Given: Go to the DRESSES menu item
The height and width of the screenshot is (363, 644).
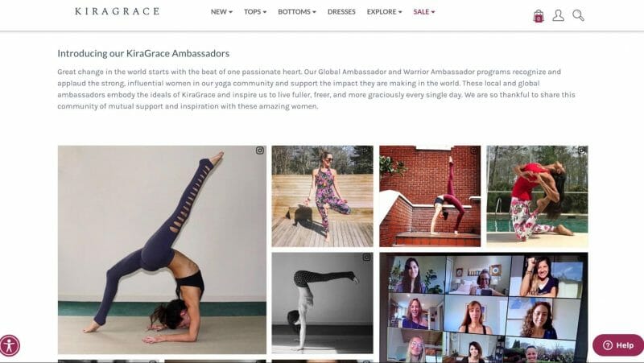Looking at the screenshot, I should pyautogui.click(x=341, y=12).
